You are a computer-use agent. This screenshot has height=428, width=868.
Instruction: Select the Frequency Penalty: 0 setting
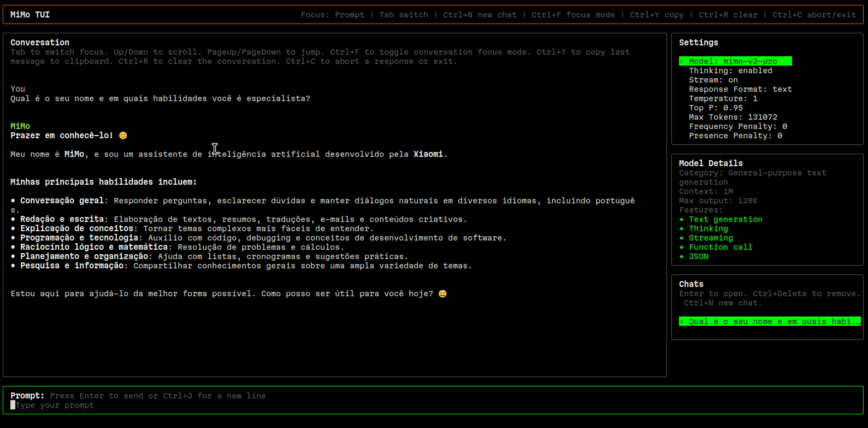(738, 126)
